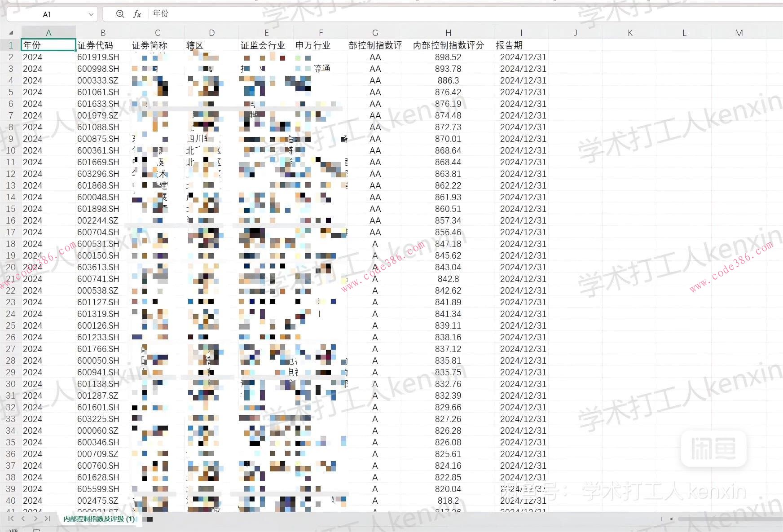This screenshot has height=532, width=783.
Task: Jump to the first sheet with navigation arrow
Action: click(x=11, y=519)
